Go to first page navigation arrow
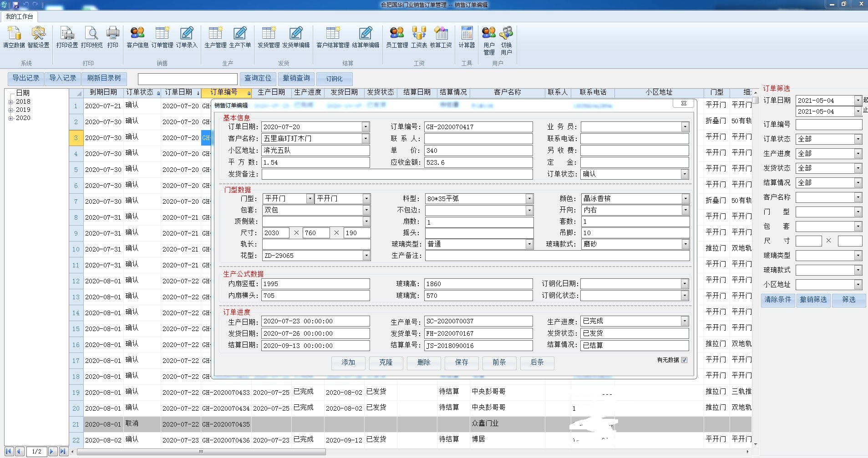This screenshot has width=868, height=458. point(9,451)
